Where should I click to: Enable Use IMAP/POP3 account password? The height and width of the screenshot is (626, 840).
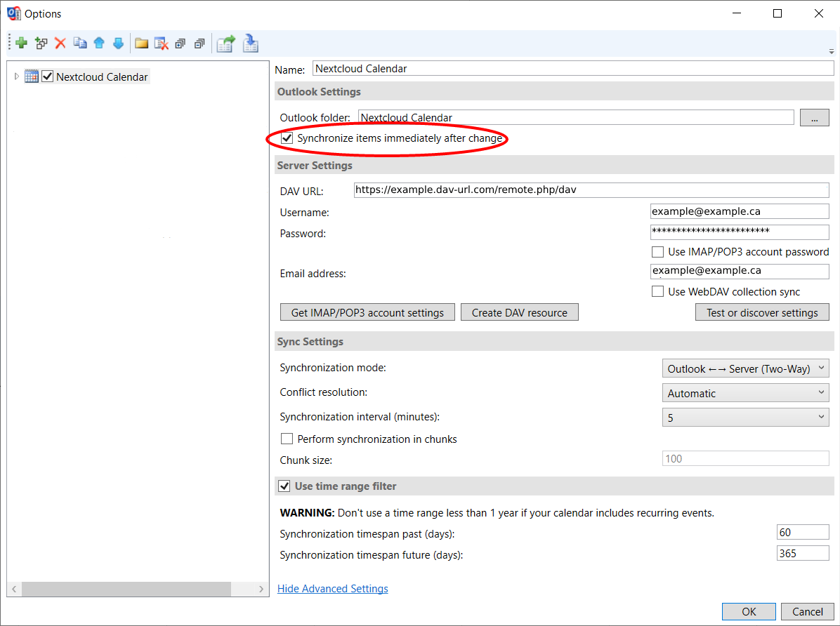657,252
